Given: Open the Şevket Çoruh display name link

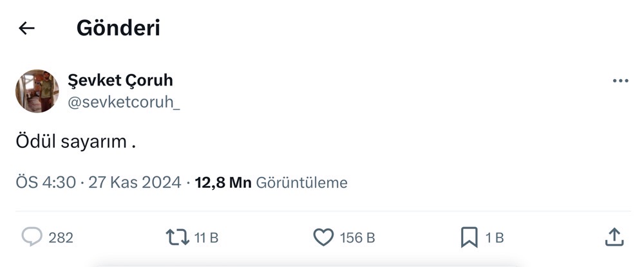Looking at the screenshot, I should coord(120,81).
